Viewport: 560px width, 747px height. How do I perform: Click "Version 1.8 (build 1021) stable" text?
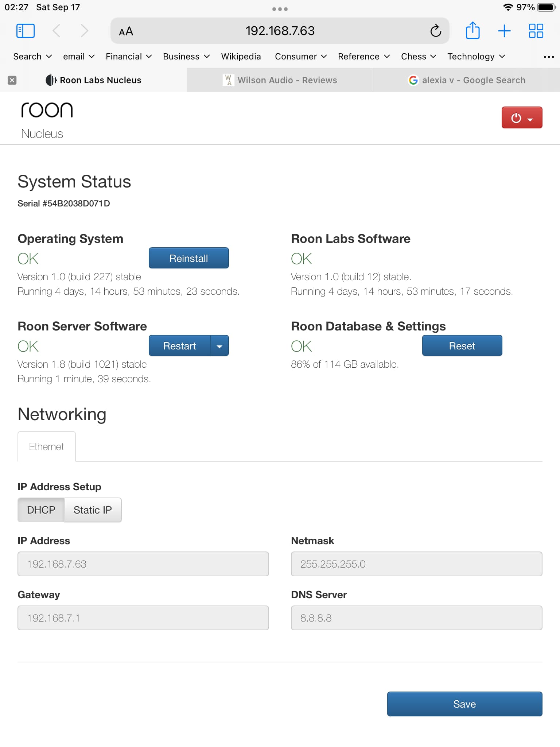click(82, 364)
